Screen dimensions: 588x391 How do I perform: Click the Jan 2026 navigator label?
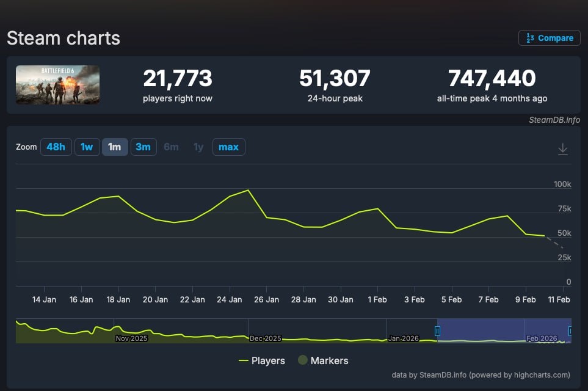pyautogui.click(x=403, y=338)
